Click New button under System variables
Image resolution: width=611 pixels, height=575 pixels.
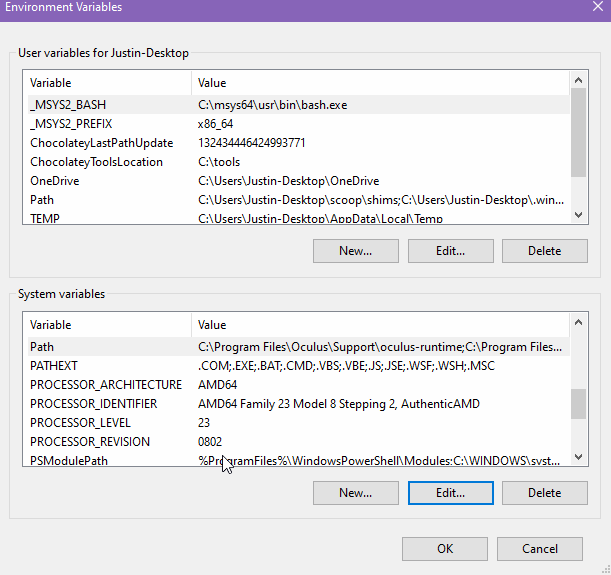point(355,492)
